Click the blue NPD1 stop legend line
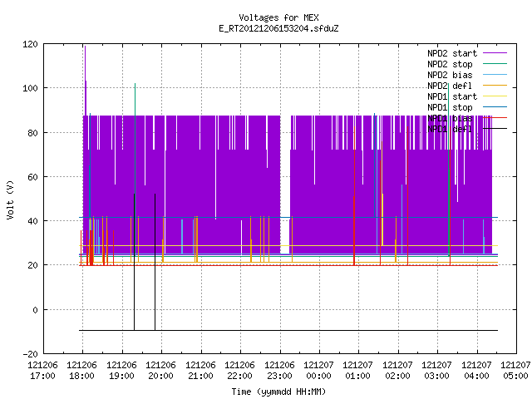 [x=495, y=107]
